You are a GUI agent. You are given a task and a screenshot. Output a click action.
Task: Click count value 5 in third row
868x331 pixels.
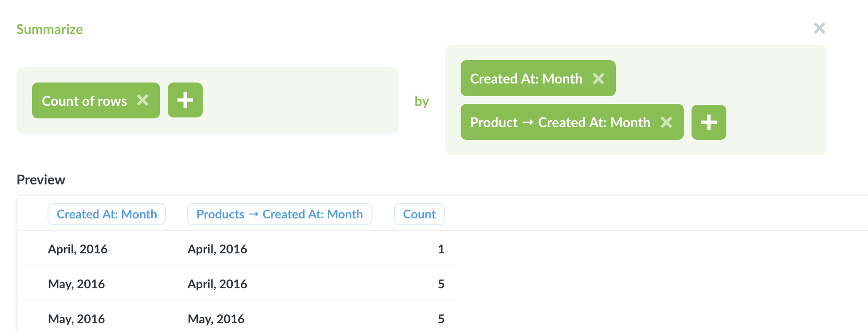pyautogui.click(x=441, y=319)
